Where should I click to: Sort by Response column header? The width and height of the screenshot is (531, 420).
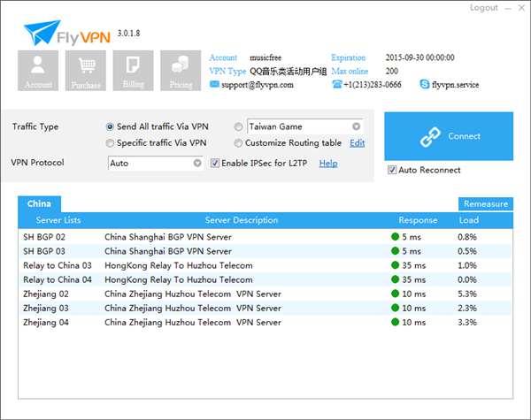(x=418, y=220)
